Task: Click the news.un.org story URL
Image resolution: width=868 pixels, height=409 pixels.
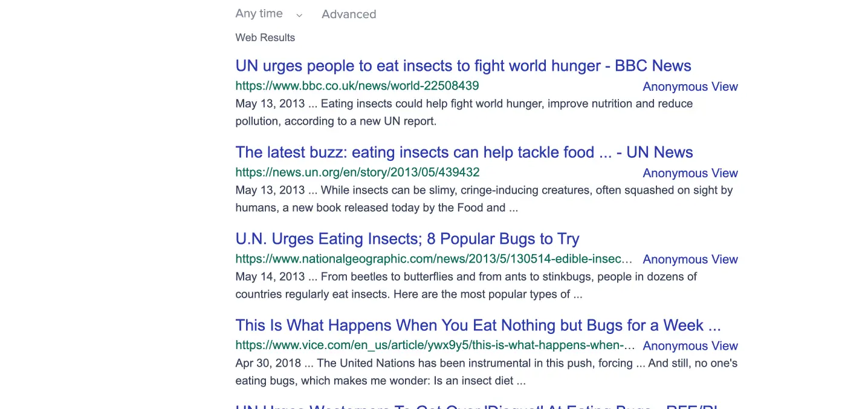Action: point(357,172)
